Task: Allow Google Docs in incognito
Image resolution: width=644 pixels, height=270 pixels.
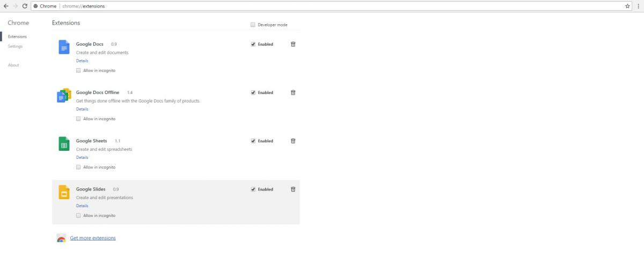Action: pyautogui.click(x=78, y=70)
